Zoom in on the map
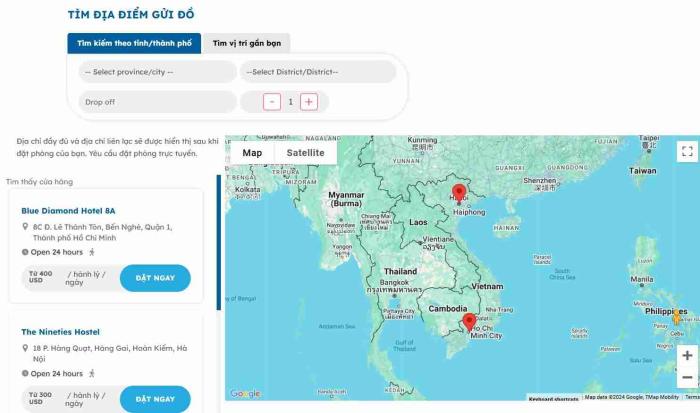700x413 pixels. tap(687, 355)
